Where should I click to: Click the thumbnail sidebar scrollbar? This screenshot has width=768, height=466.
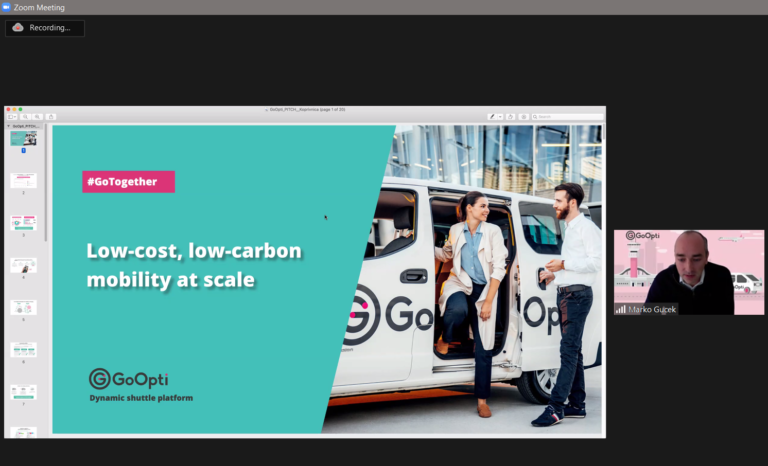click(x=46, y=182)
